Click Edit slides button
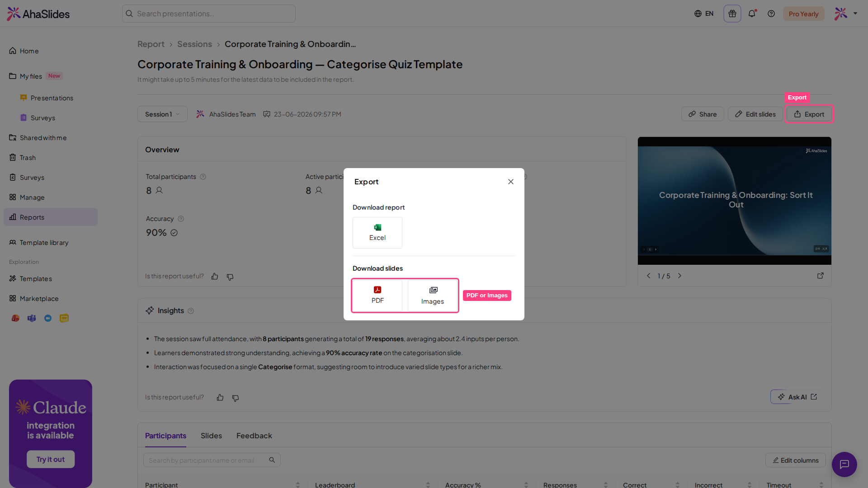Screen dimensions: 868x488 point(755,114)
